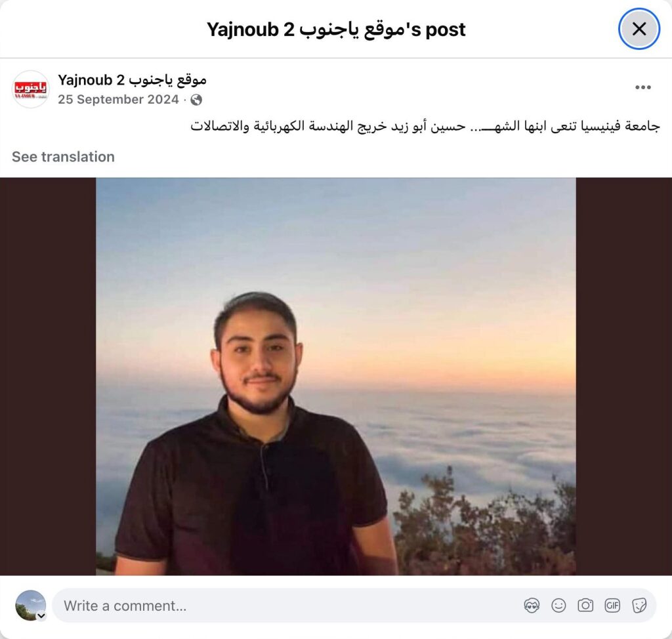
Task: Open the Yajnoub page profile picture
Action: 30,89
